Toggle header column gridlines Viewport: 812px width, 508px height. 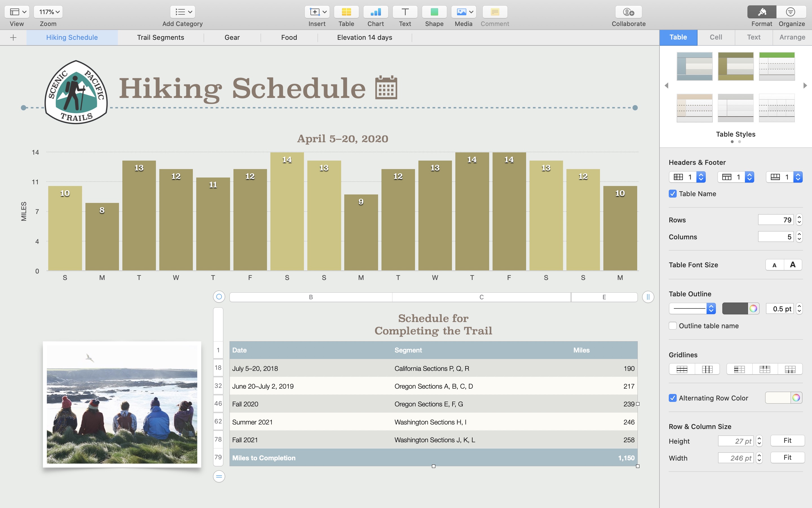[739, 369]
